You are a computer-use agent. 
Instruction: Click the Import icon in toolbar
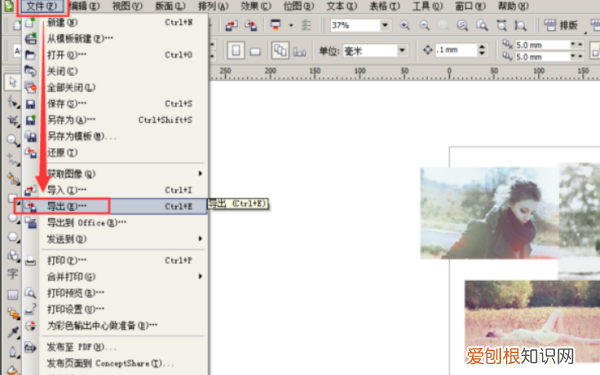[x=232, y=26]
